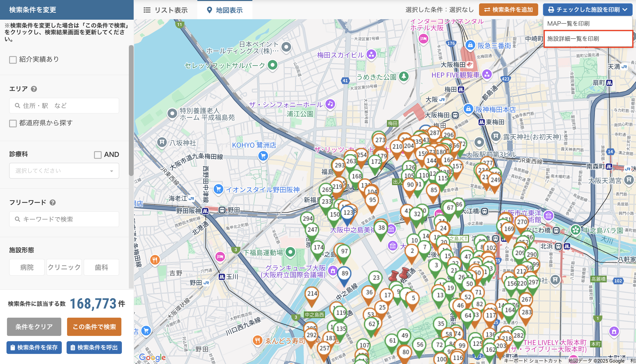Toggle 歯科 facility type filter
Image resolution: width=636 pixels, height=364 pixels.
(x=101, y=267)
